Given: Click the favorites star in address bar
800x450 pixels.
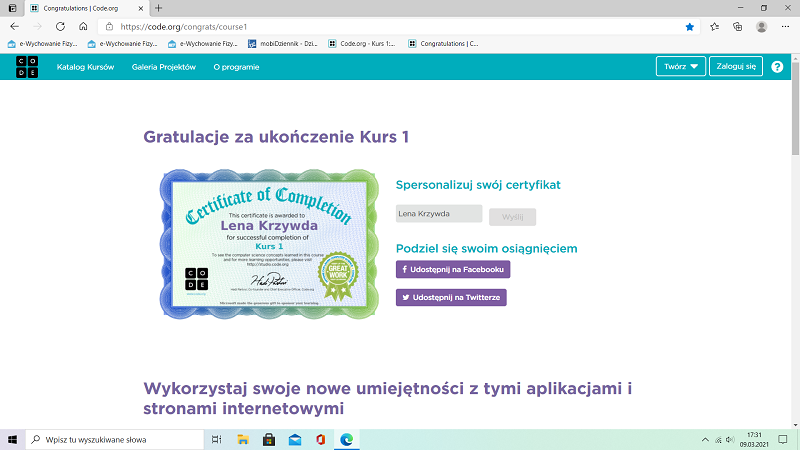Looking at the screenshot, I should (689, 26).
